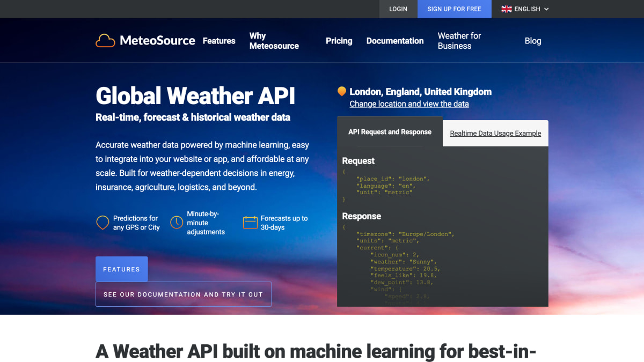Select the API Request and Response tab
The image size is (644, 362).
pyautogui.click(x=390, y=132)
